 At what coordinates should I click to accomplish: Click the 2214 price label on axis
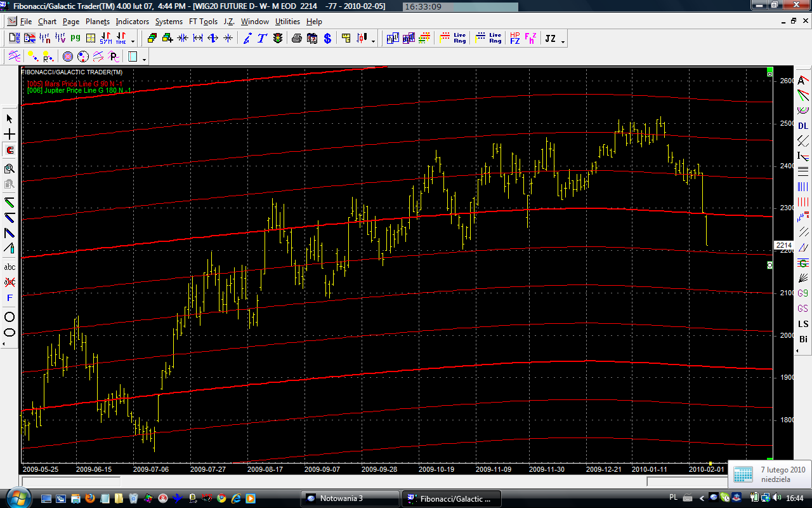click(783, 245)
